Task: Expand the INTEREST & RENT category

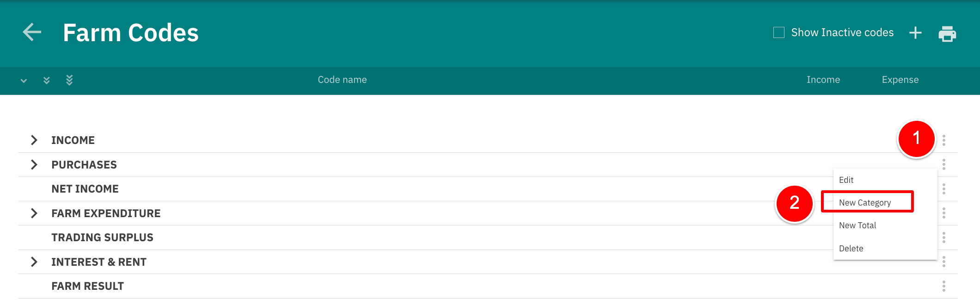Action: click(34, 262)
